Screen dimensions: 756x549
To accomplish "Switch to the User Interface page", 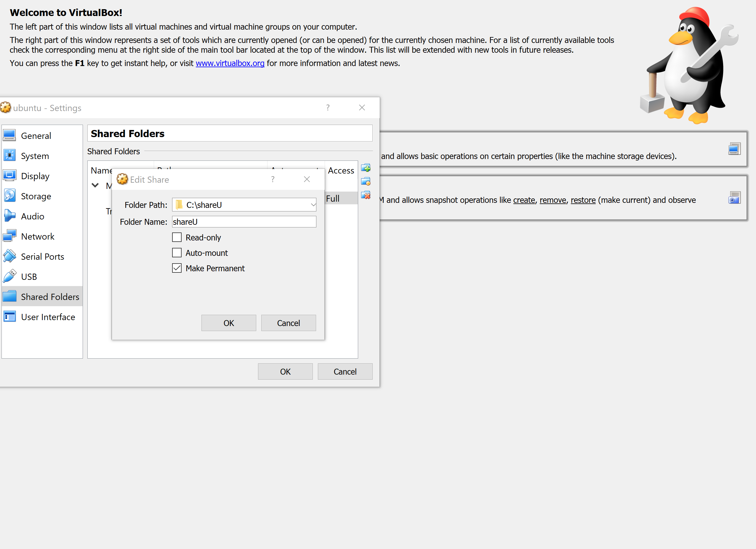I will [48, 317].
